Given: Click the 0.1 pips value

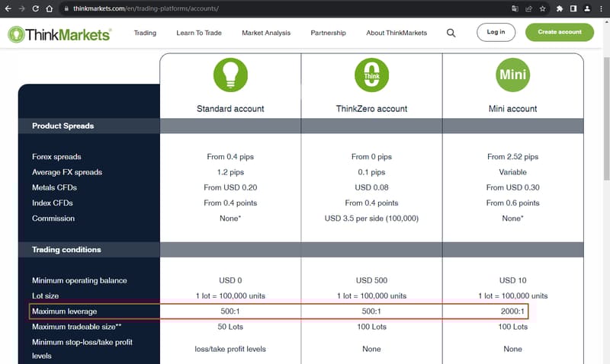Looking at the screenshot, I should 371,172.
